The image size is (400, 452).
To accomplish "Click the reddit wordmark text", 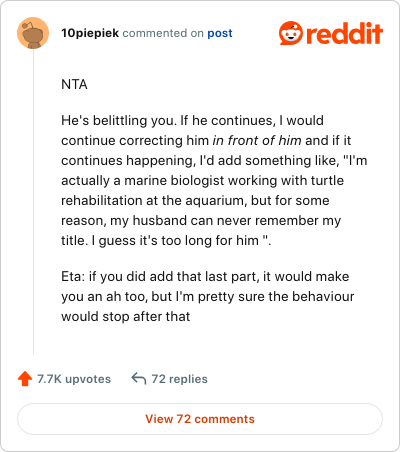I will [344, 33].
